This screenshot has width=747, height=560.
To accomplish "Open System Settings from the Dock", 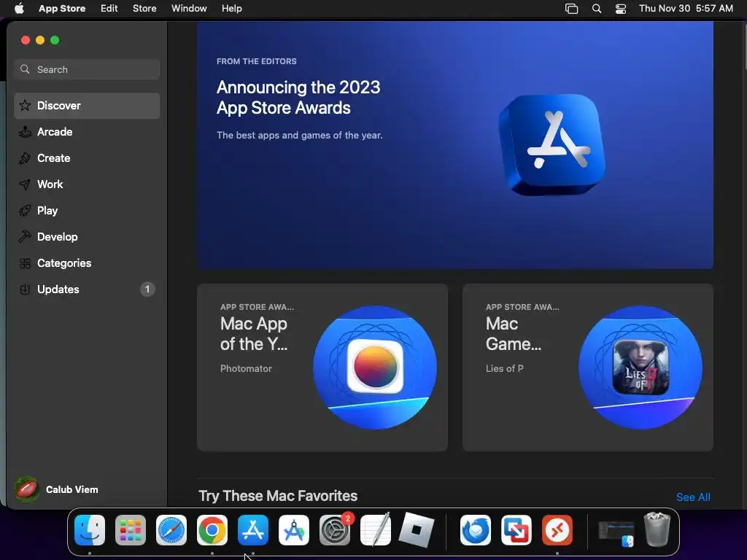I will [335, 529].
